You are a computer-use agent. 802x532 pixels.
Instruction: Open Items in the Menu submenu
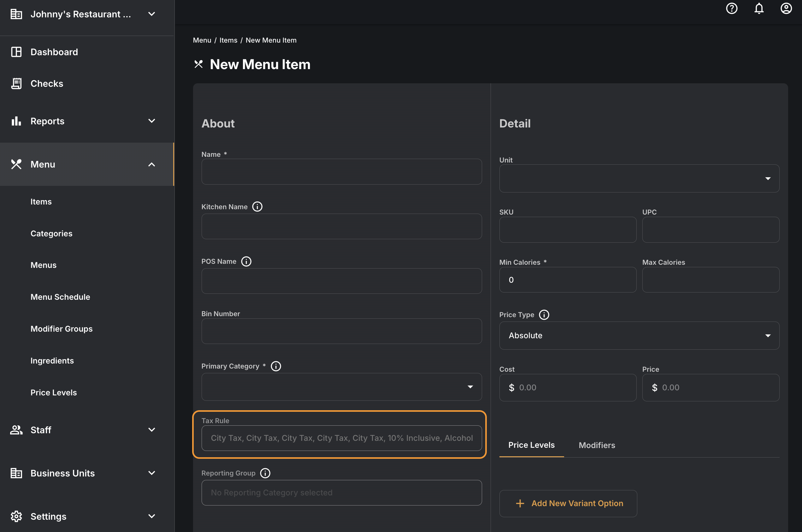tap(41, 202)
